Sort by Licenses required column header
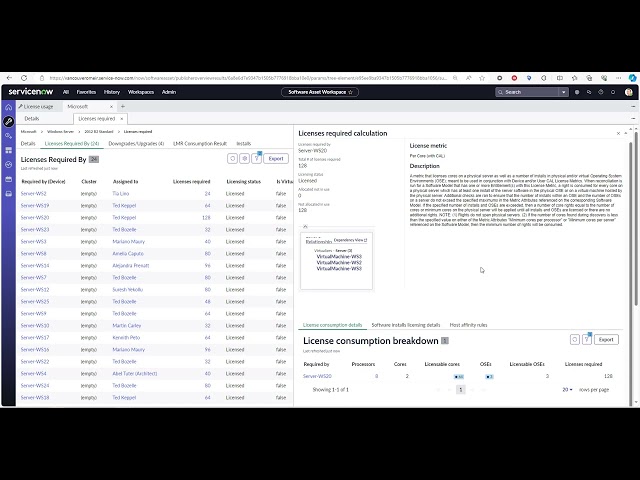 click(191, 182)
